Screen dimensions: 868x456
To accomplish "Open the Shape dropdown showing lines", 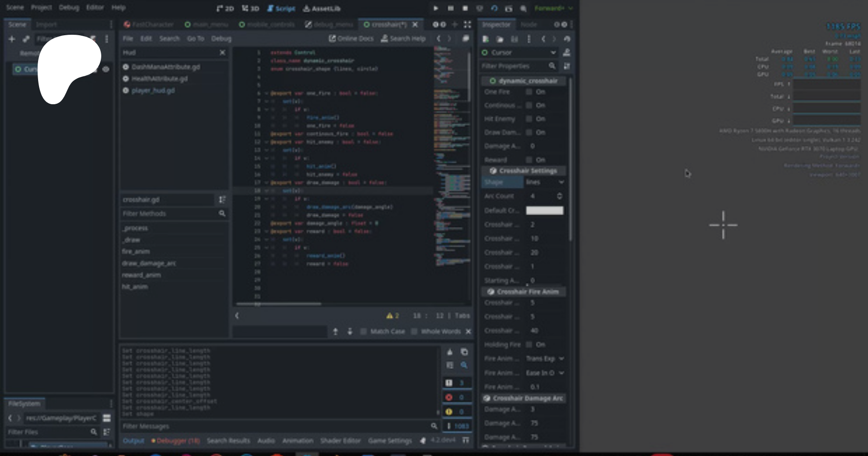I will click(x=544, y=182).
